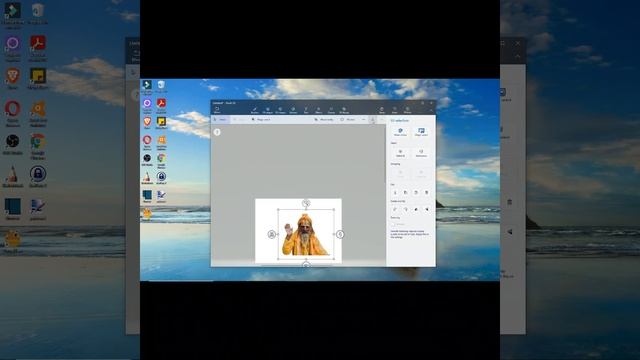Click the Delete icon under Edit
This screenshot has height=360, width=640.
[427, 192]
